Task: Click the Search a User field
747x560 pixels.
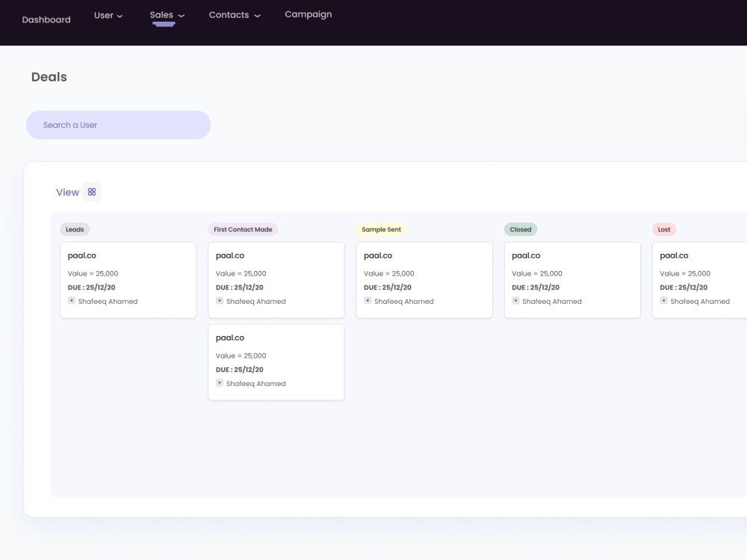Action: pyautogui.click(x=118, y=125)
